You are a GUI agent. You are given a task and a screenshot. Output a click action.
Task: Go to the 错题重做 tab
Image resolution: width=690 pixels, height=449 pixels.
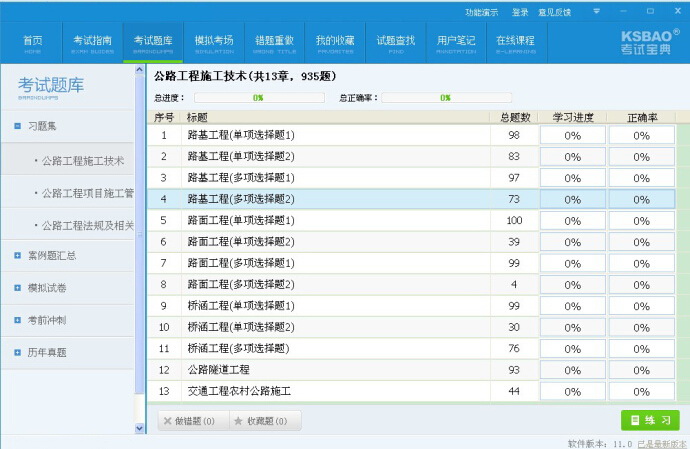pyautogui.click(x=274, y=43)
